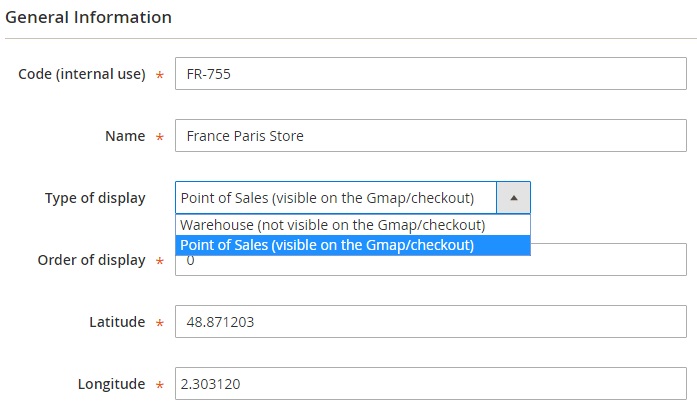Click the Code (internal use) field containing FR-755
The height and width of the screenshot is (409, 697).
coord(430,74)
